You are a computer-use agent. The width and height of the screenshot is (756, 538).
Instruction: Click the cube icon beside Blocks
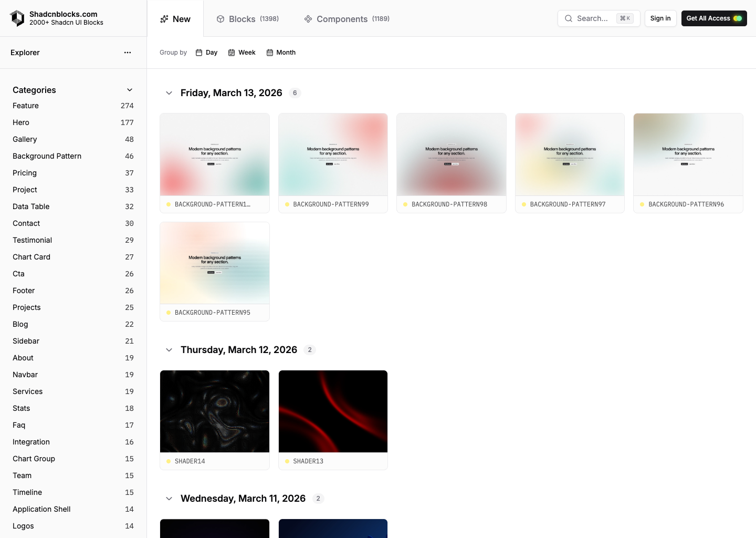220,19
